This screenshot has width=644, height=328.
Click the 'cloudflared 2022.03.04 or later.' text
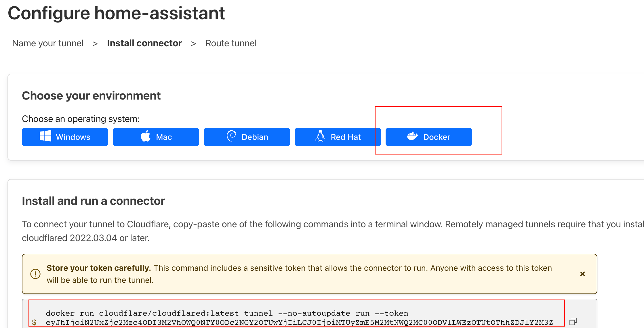pos(86,238)
